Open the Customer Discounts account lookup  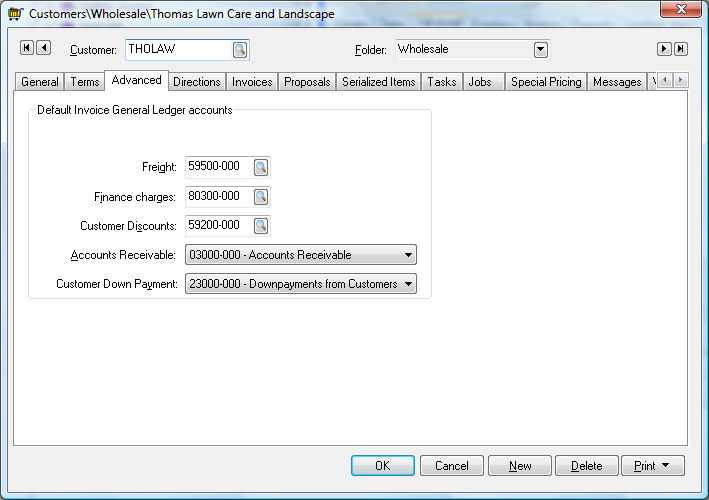click(x=261, y=225)
